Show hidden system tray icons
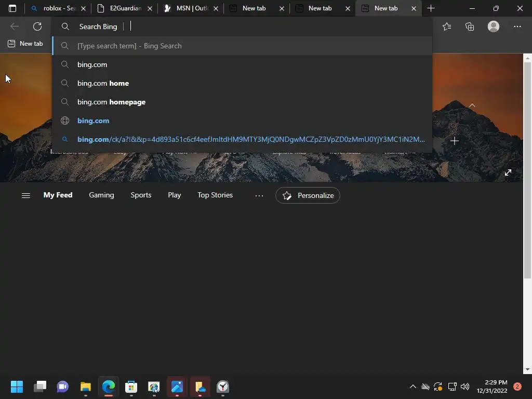Image resolution: width=532 pixels, height=399 pixels. (x=413, y=387)
